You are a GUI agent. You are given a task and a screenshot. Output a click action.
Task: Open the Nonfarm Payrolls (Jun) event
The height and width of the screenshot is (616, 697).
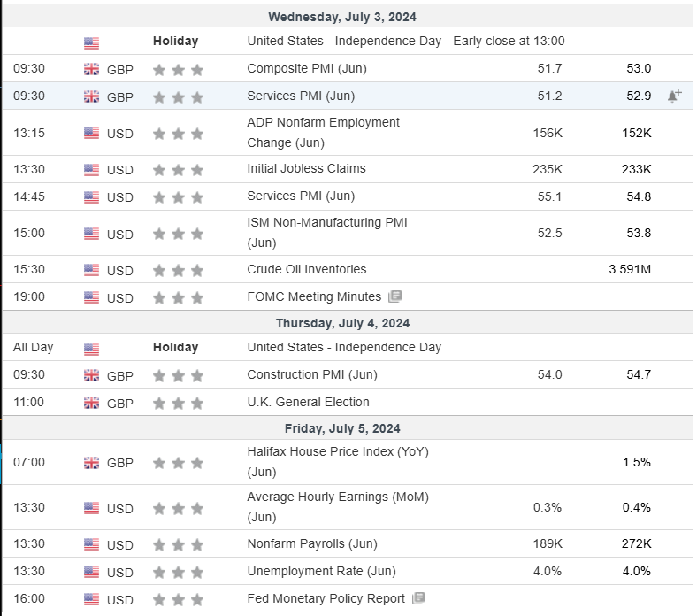click(311, 543)
